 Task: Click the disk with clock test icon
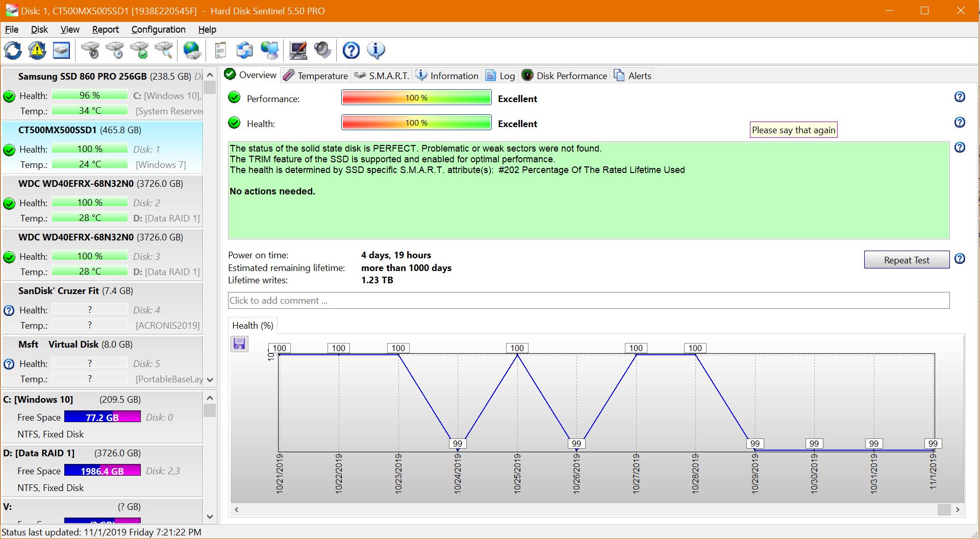click(115, 51)
